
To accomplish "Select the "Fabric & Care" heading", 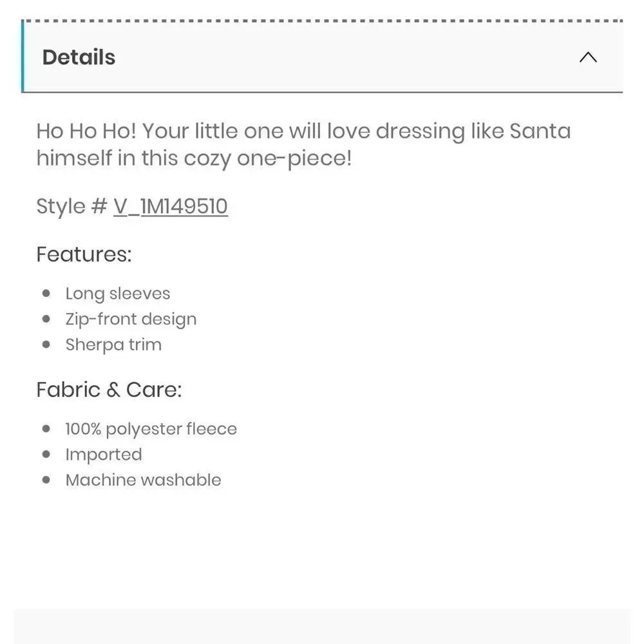I will [x=109, y=390].
